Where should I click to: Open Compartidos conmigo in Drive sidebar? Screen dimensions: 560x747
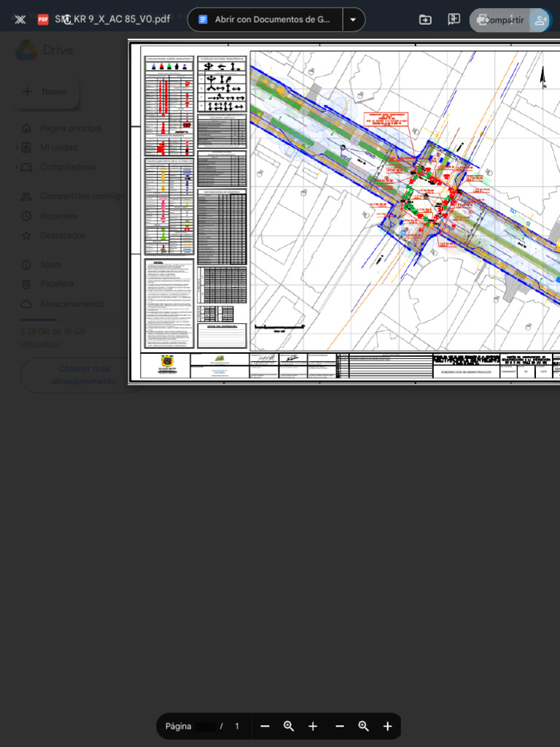(x=82, y=196)
